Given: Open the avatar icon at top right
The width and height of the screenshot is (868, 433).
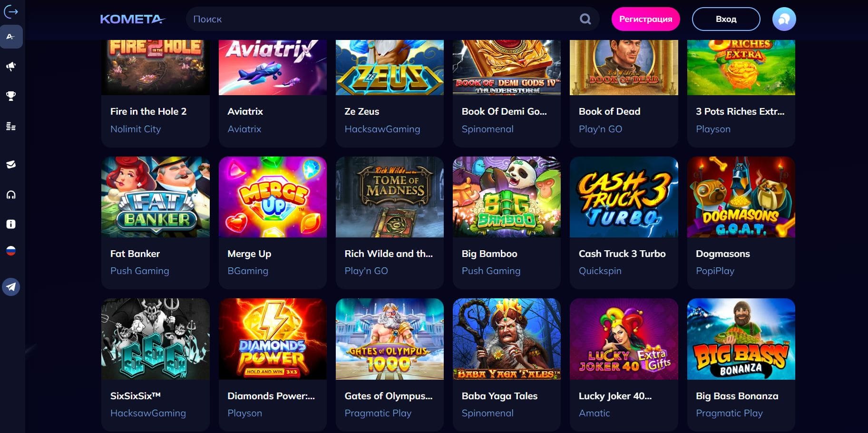Looking at the screenshot, I should point(784,19).
